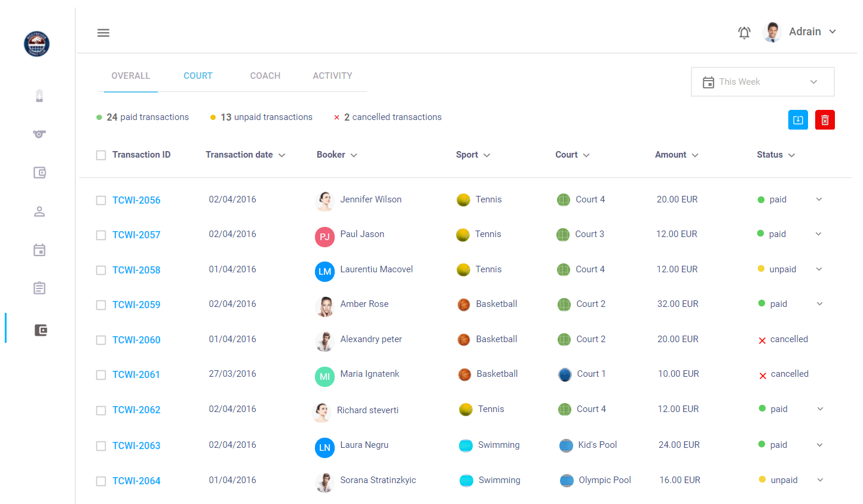Viewport: 863px width, 504px height.
Task: Open the person profile sidebar icon
Action: click(x=39, y=211)
